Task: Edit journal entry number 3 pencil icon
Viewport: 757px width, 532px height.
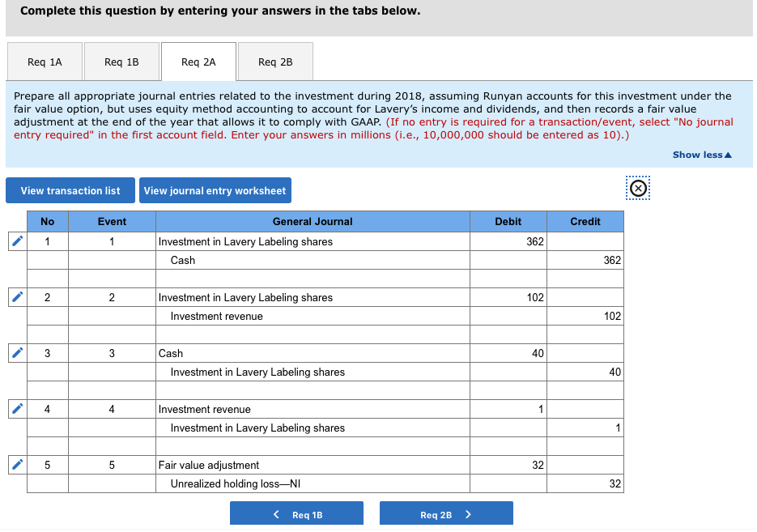Action: click(17, 353)
